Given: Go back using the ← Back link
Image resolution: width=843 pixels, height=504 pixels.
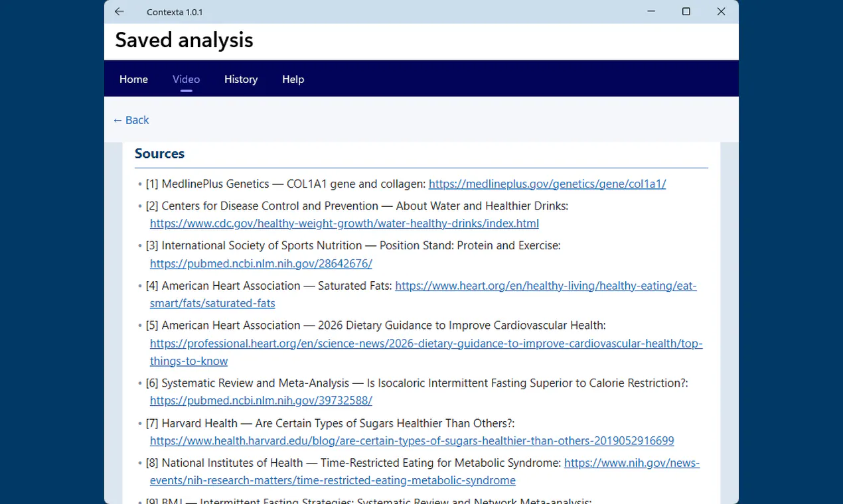Looking at the screenshot, I should [x=131, y=120].
